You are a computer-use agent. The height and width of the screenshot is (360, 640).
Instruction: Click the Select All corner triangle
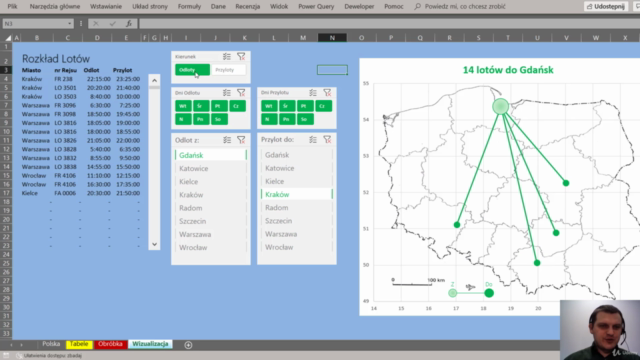point(8,38)
